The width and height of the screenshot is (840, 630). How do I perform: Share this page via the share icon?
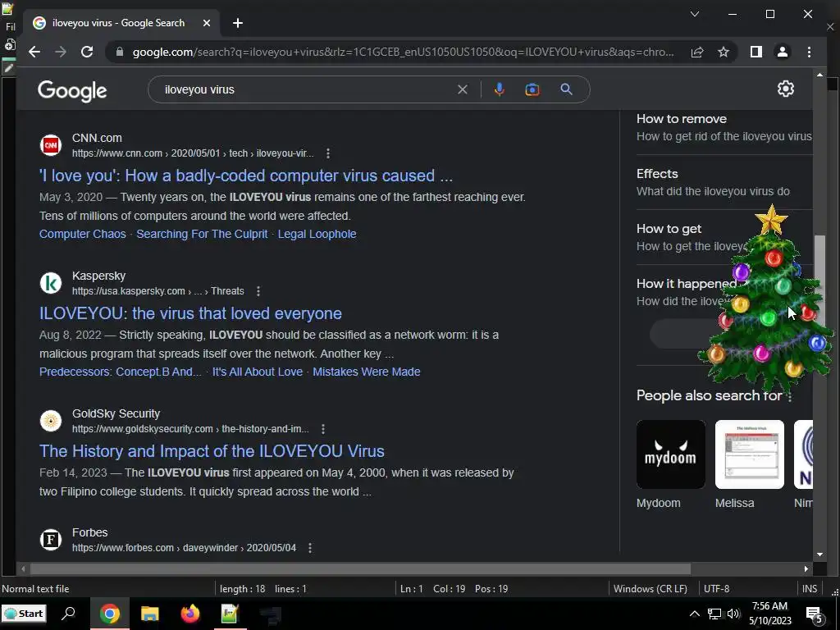[x=697, y=52]
